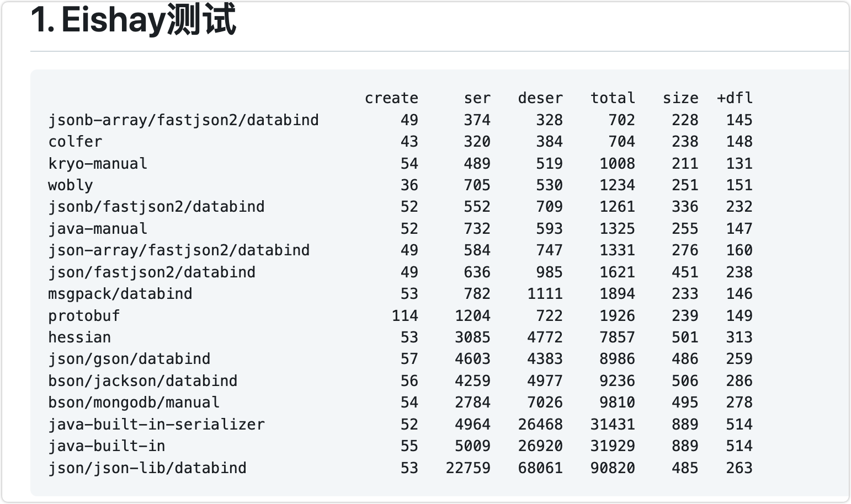Click ser value 22759 in json-lib row
851x504 pixels.
coord(468,468)
